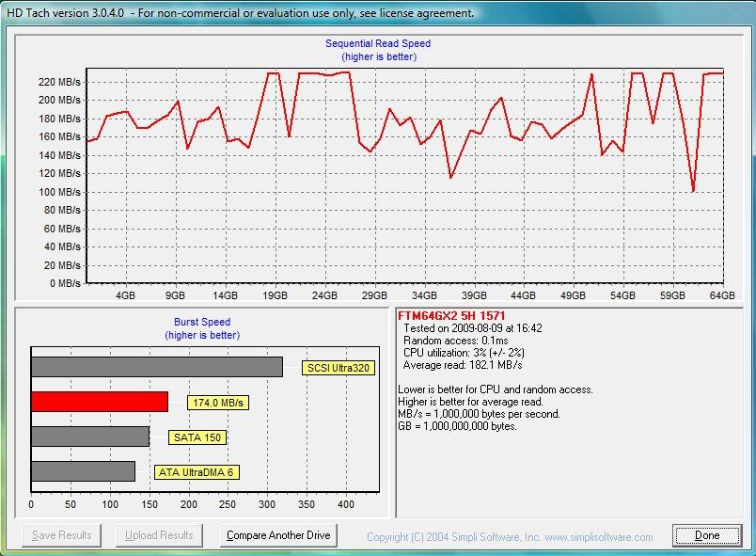Click the Random access 0.1ms text
Image resolution: width=756 pixels, height=556 pixels.
coord(456,341)
